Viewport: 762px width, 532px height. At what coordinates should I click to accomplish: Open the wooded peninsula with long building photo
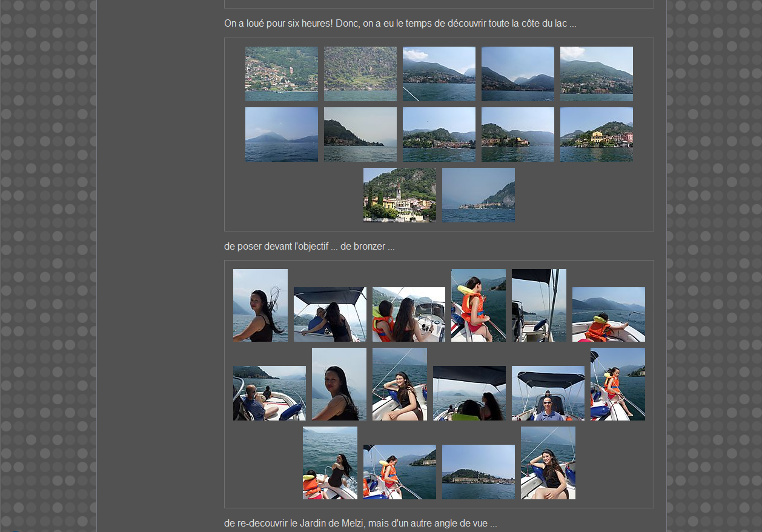pyautogui.click(x=478, y=472)
